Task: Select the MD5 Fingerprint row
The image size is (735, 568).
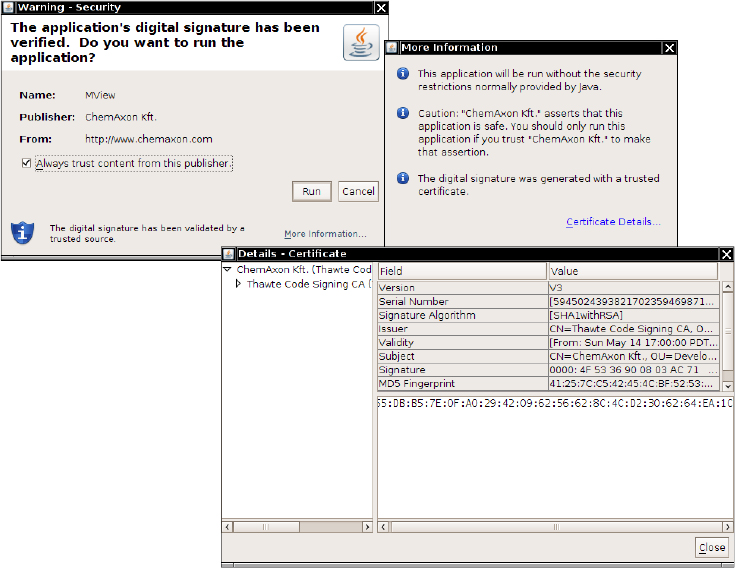Action: pyautogui.click(x=462, y=384)
